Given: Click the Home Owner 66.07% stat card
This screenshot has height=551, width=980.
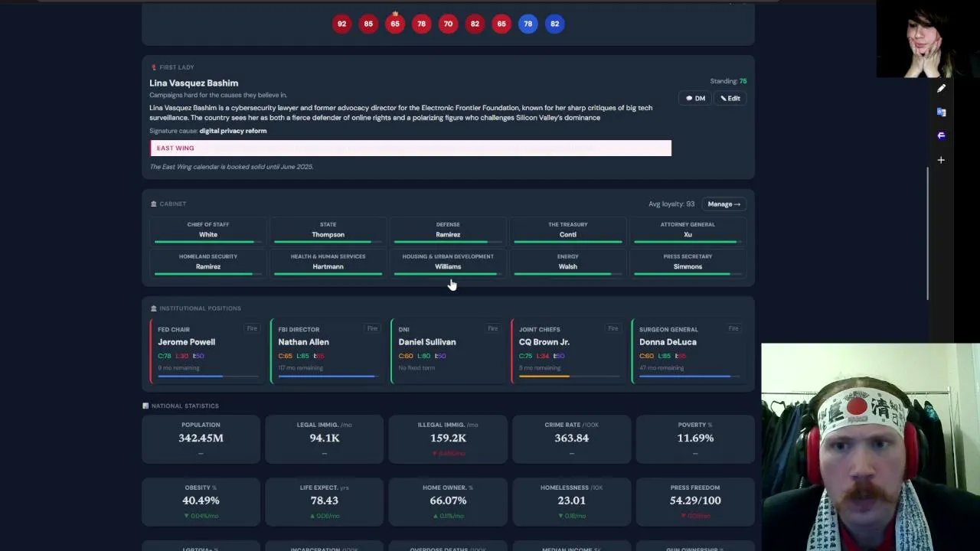Looking at the screenshot, I should (448, 502).
